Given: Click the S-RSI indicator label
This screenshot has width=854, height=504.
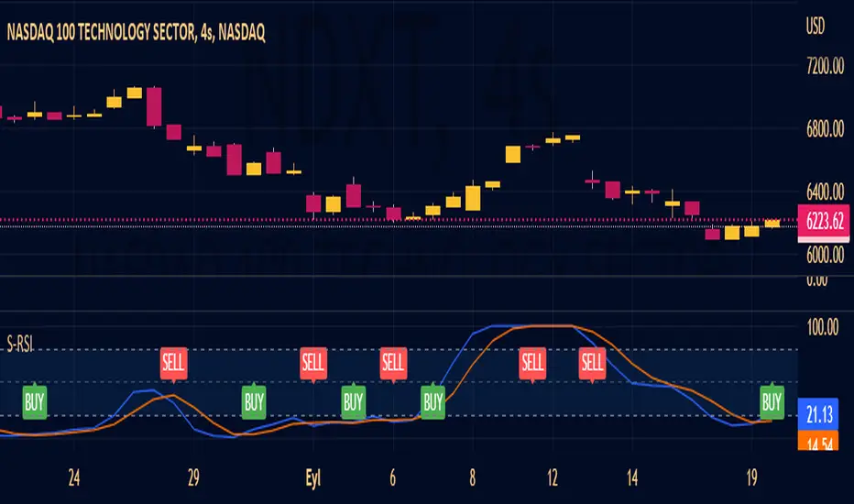Looking at the screenshot, I should pyautogui.click(x=19, y=345).
